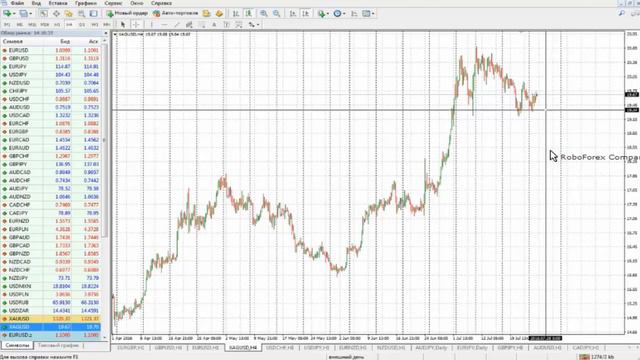This screenshot has height=360, width=640.
Task: Select the USDRUB symbol row
Action: [x=51, y=302]
